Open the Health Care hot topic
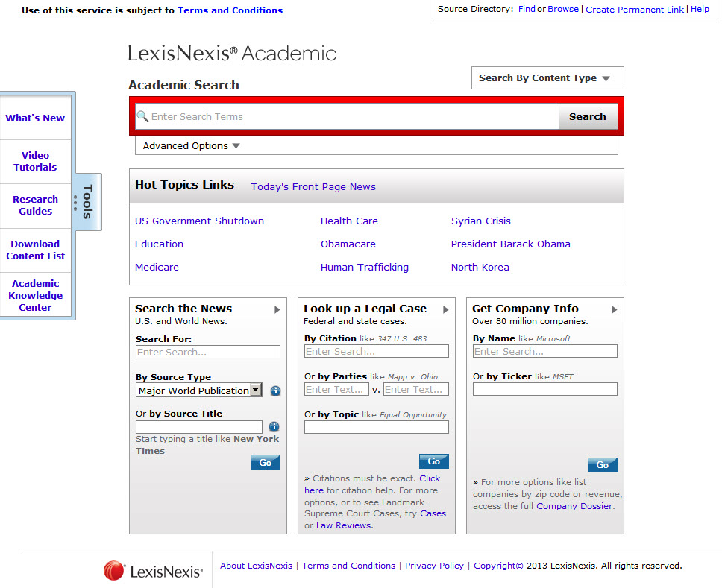The image size is (722, 588). pyautogui.click(x=349, y=221)
